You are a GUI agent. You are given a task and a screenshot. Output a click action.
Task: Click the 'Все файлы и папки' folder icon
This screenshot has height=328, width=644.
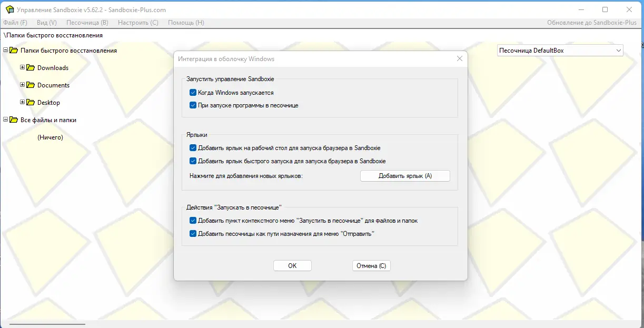[14, 120]
